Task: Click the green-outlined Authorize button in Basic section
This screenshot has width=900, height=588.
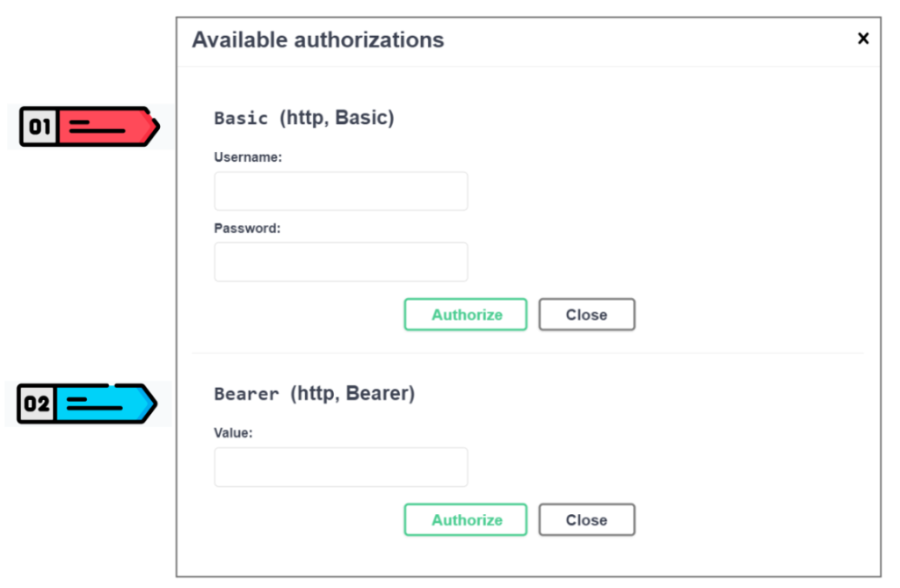Action: 465,314
